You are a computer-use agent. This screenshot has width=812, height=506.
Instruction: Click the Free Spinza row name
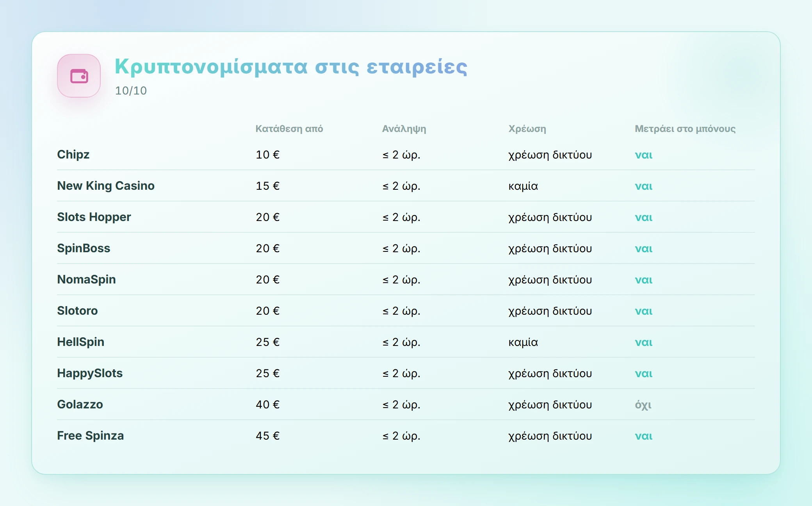tap(91, 436)
